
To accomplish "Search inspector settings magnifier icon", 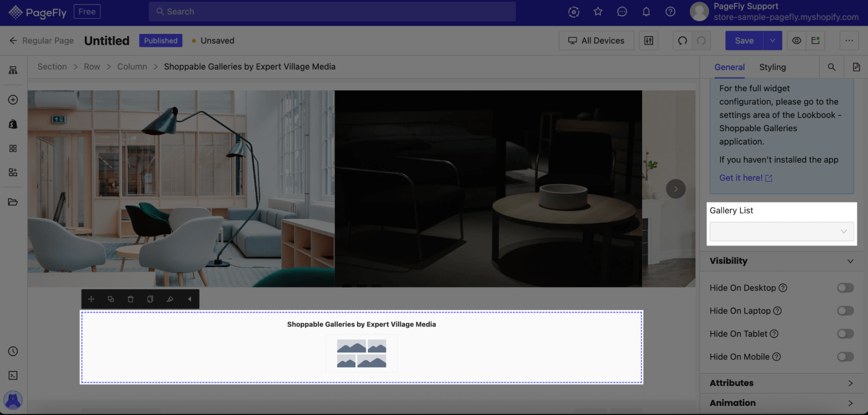I will pos(832,67).
